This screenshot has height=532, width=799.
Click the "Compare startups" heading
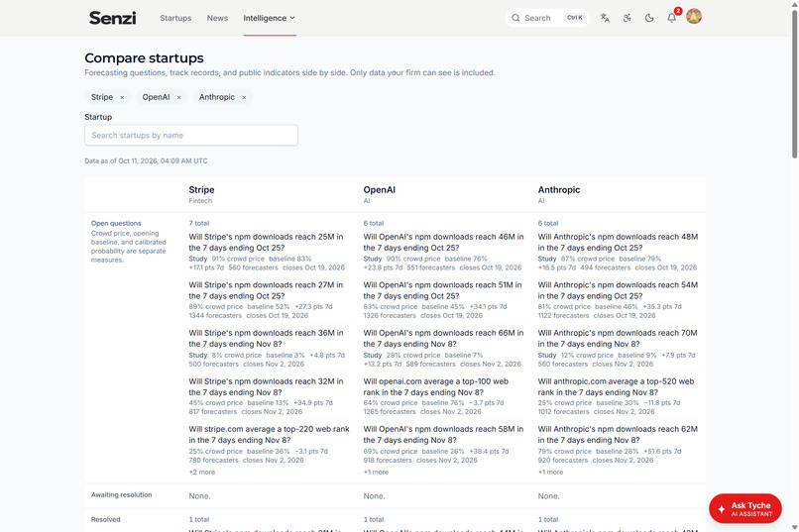[144, 58]
